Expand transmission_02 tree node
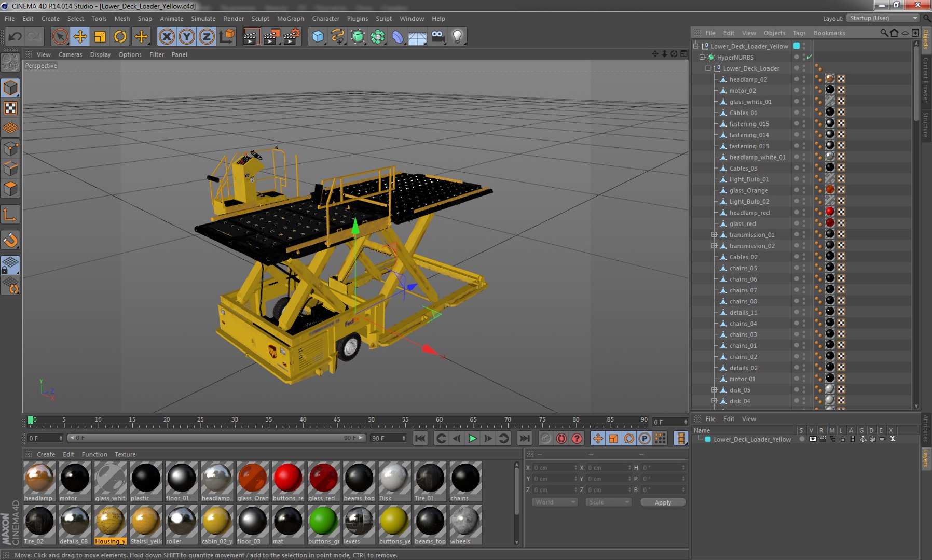The height and width of the screenshot is (560, 932). [715, 246]
